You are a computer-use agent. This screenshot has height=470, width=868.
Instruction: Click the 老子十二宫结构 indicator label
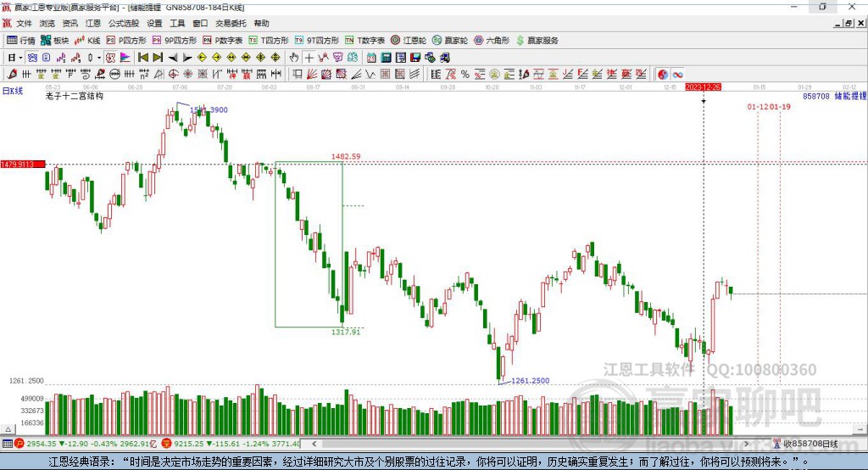click(75, 96)
